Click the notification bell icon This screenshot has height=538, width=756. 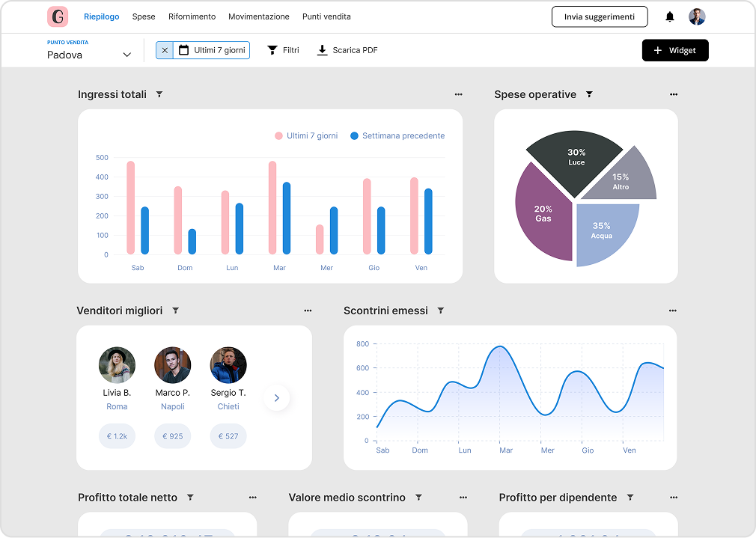click(x=670, y=16)
